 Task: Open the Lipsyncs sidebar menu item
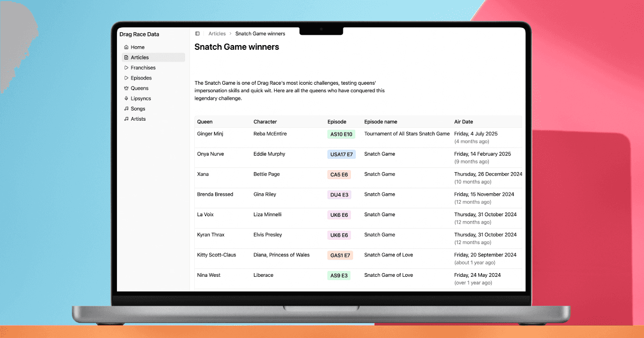[x=141, y=98]
